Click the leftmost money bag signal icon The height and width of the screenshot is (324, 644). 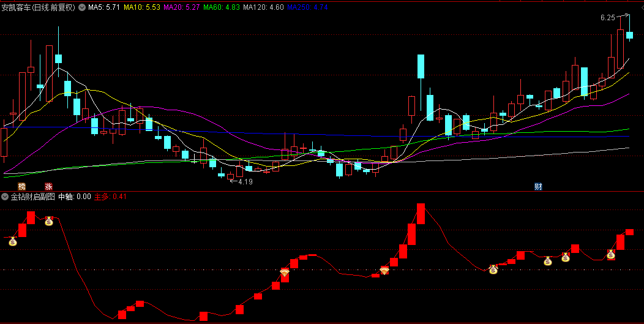[x=13, y=241]
